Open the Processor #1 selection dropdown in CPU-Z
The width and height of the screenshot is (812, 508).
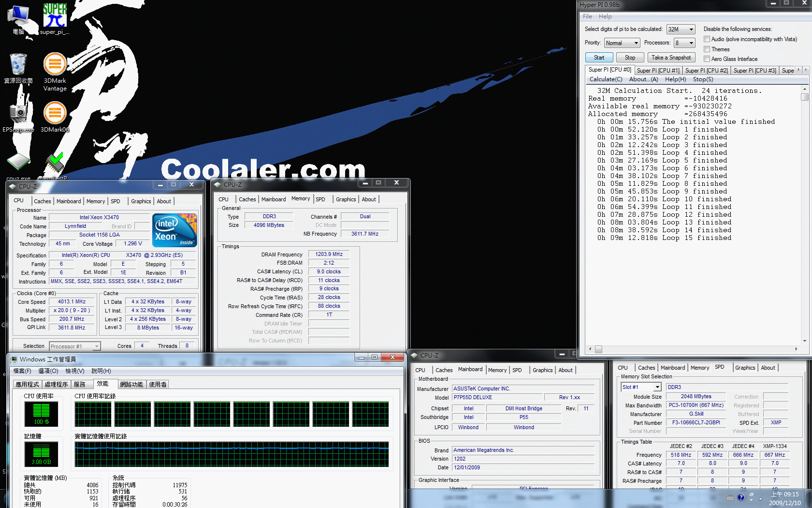point(75,346)
